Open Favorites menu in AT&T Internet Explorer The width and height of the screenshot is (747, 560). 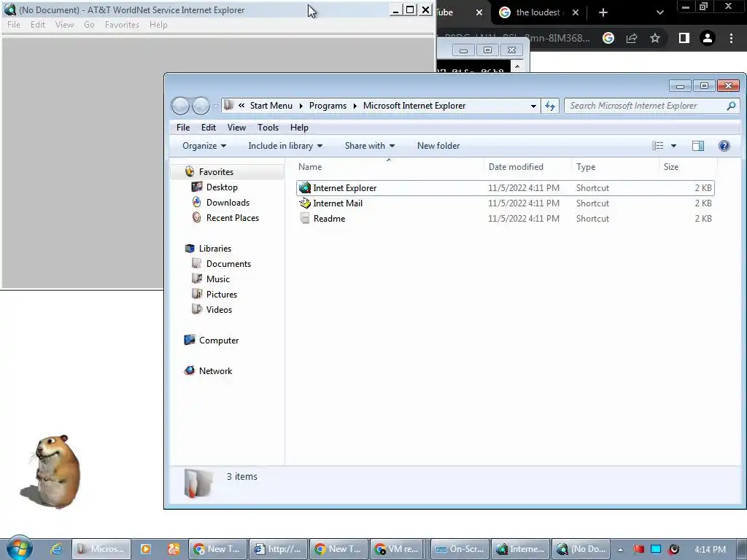coord(122,25)
